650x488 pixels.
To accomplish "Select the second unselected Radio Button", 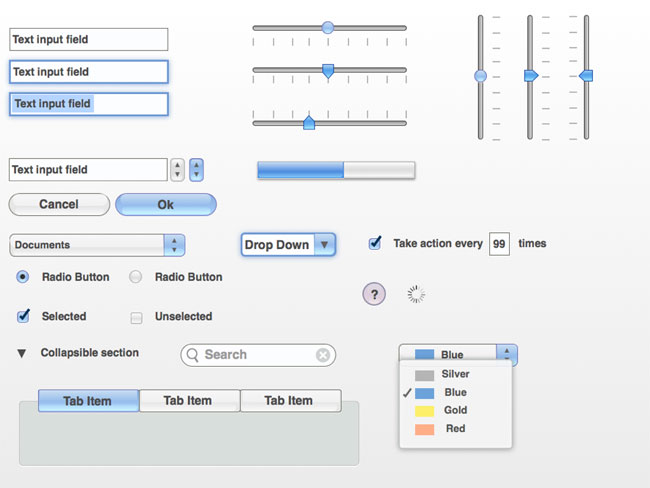I will click(x=136, y=277).
